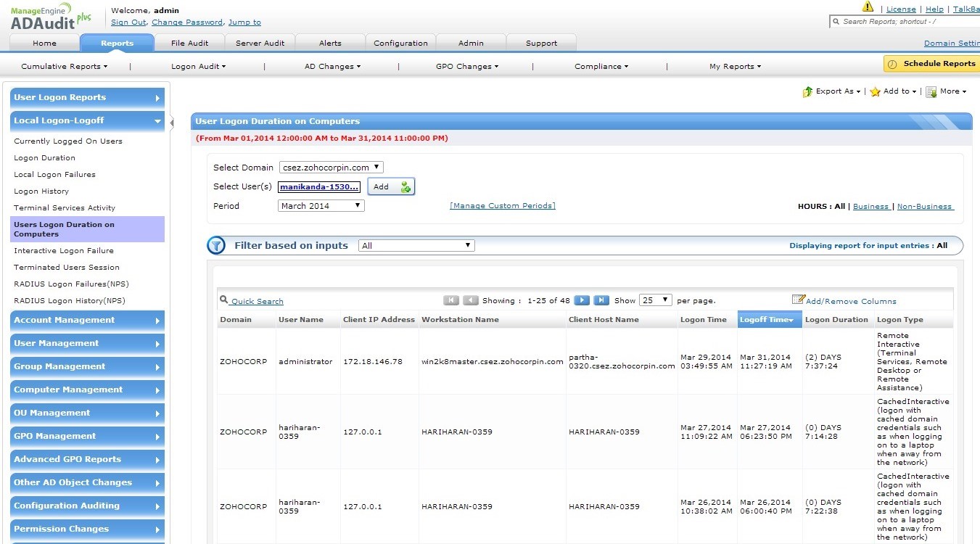Open the Local Logon Failures report

pos(54,175)
